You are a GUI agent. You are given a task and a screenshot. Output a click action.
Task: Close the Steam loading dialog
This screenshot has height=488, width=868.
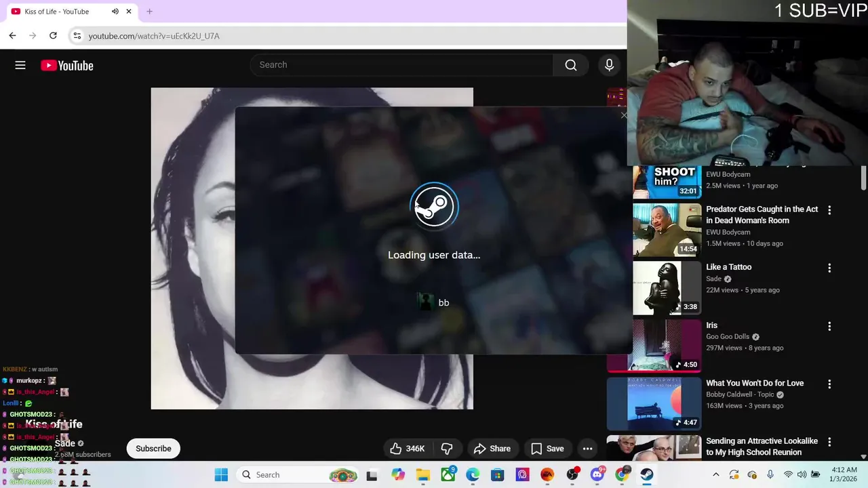click(624, 115)
